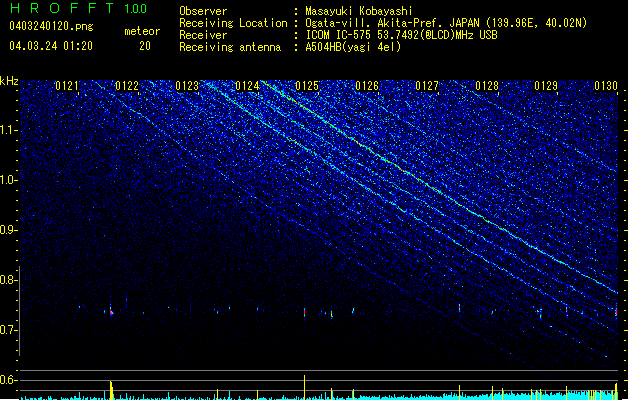Viewport: 629px width, 400px height.
Task: Click the Receiving Location label
Action: coord(233,23)
